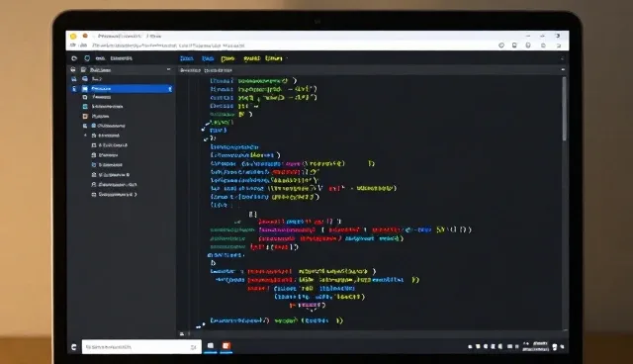Click the browser address bar text
633x364 pixels.
(x=168, y=45)
